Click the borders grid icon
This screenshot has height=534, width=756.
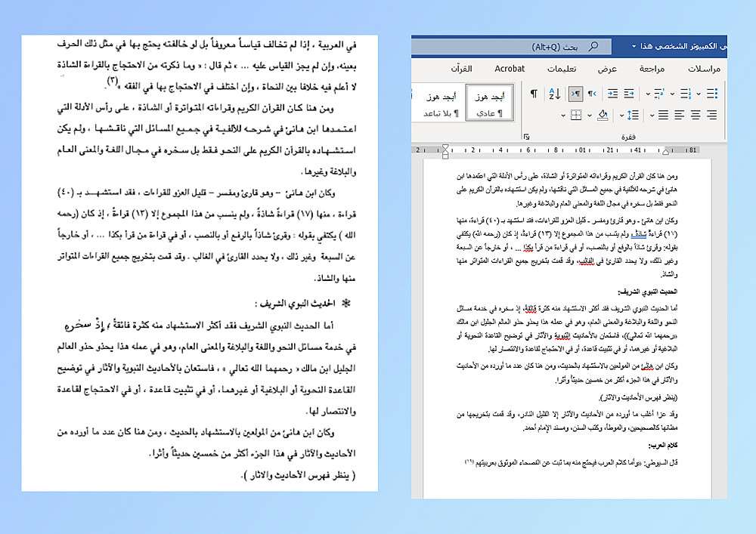(575, 115)
